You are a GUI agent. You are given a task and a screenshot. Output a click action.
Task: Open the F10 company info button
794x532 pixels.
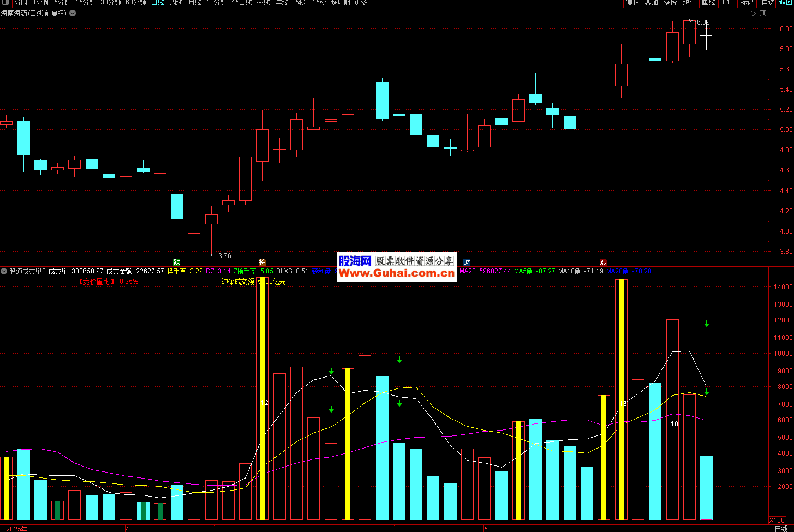[x=728, y=3]
